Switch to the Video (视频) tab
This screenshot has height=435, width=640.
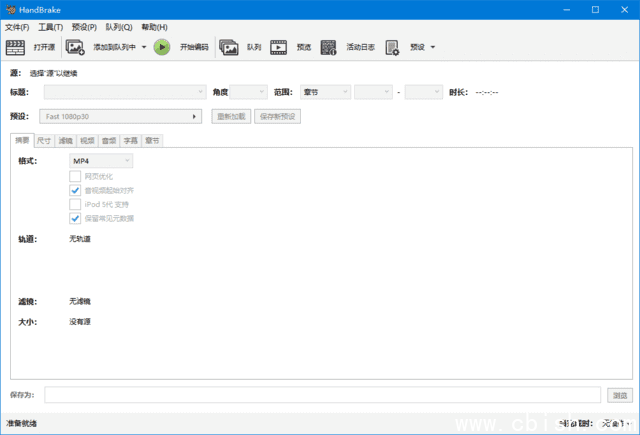click(87, 141)
